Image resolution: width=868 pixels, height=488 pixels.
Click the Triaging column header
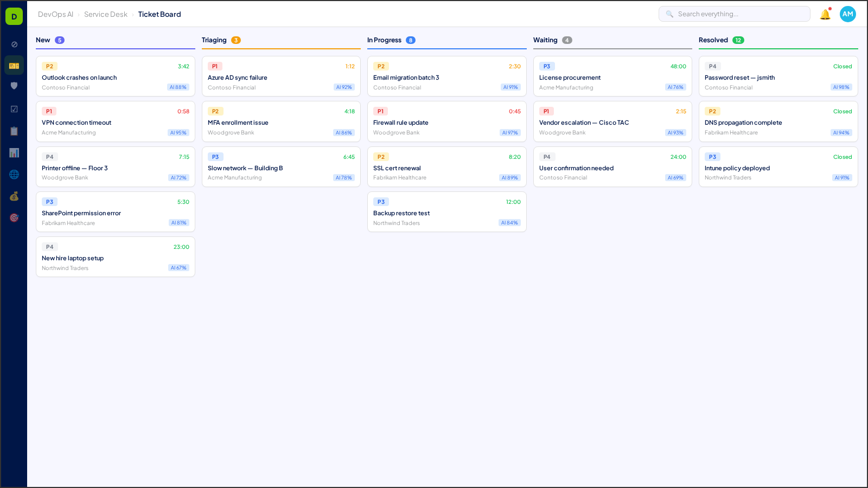click(215, 40)
